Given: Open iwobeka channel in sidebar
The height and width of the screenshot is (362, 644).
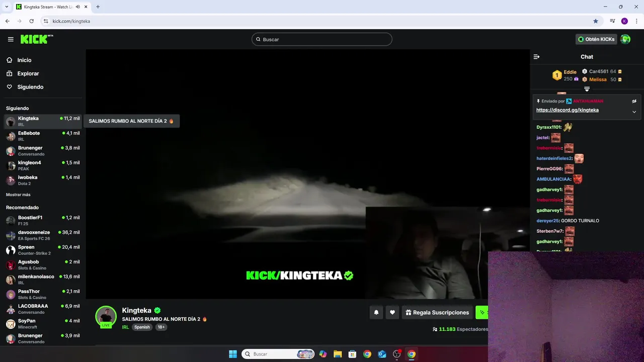Looking at the screenshot, I should [43, 180].
